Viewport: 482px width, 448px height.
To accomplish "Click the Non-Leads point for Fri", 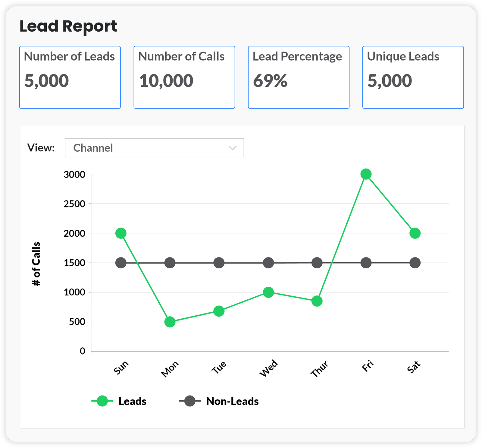I will (366, 263).
